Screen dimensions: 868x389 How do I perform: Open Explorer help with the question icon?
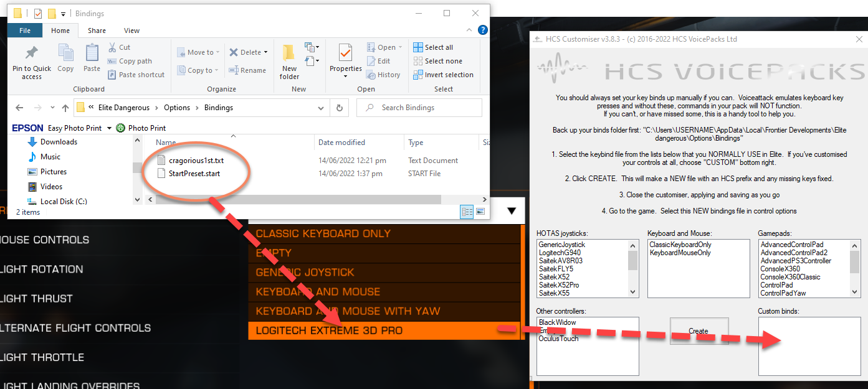pos(482,30)
